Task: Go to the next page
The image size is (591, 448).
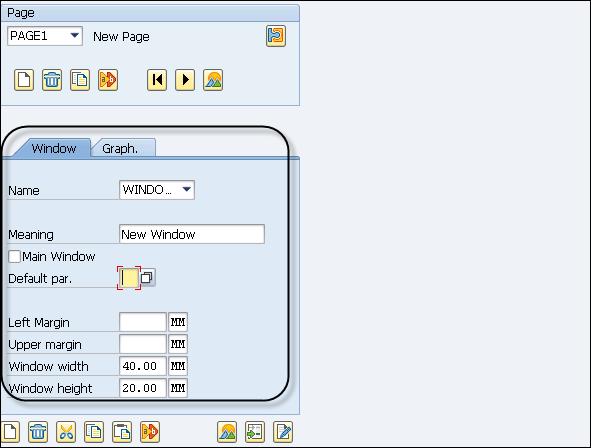Action: coord(185,80)
